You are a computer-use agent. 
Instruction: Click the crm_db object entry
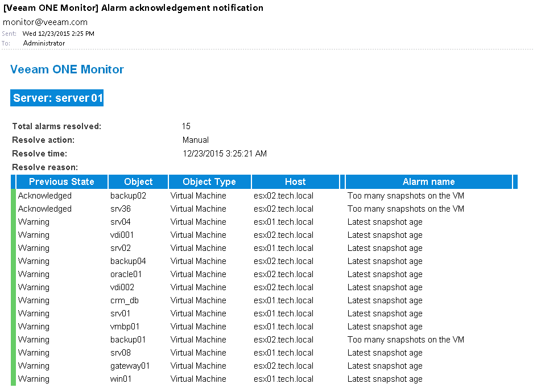[x=125, y=300]
